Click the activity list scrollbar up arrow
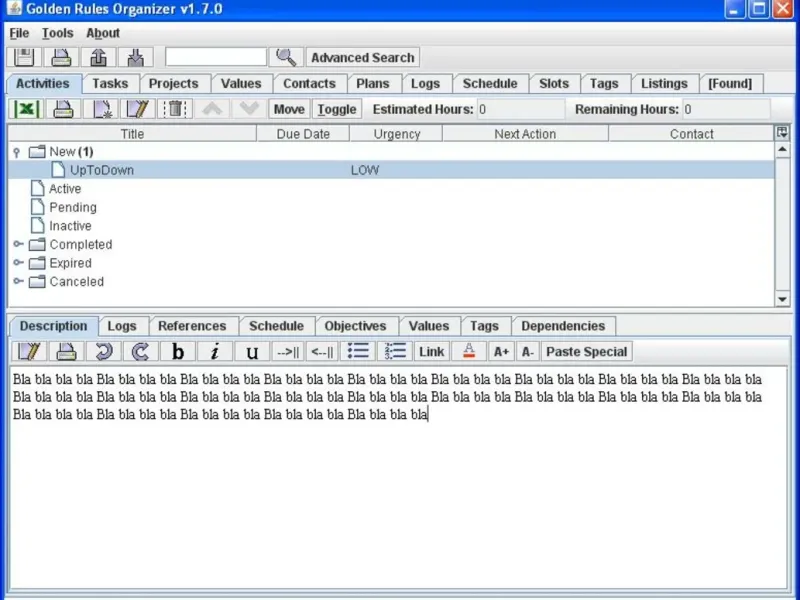This screenshot has height=600, width=800. pos(782,149)
